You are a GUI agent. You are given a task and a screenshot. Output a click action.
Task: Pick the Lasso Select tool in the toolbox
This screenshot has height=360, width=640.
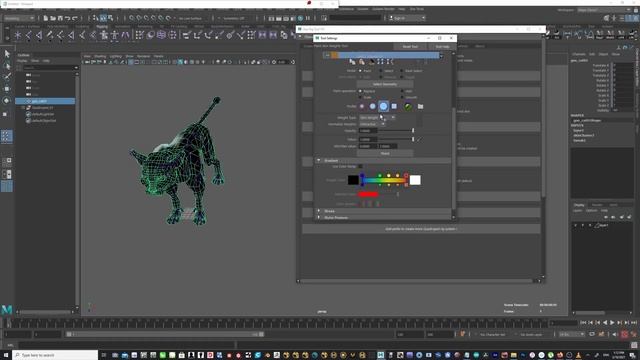(7, 65)
